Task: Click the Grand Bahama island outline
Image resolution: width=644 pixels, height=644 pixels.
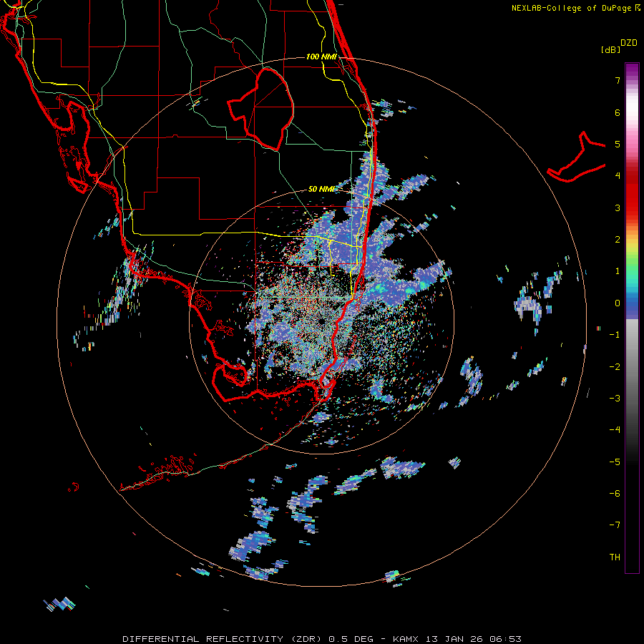Action: (576, 157)
